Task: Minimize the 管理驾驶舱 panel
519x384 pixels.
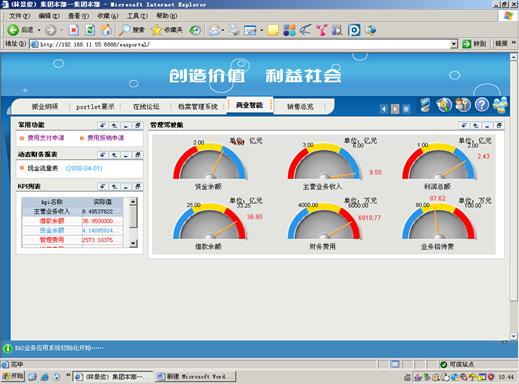Action: tap(487, 125)
